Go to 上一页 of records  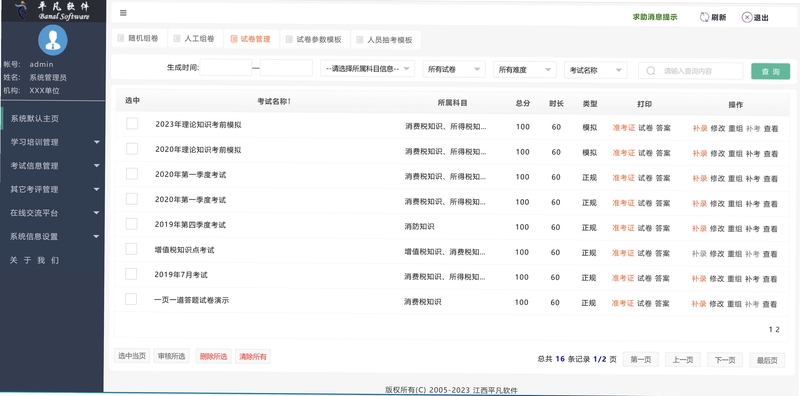[x=683, y=360]
